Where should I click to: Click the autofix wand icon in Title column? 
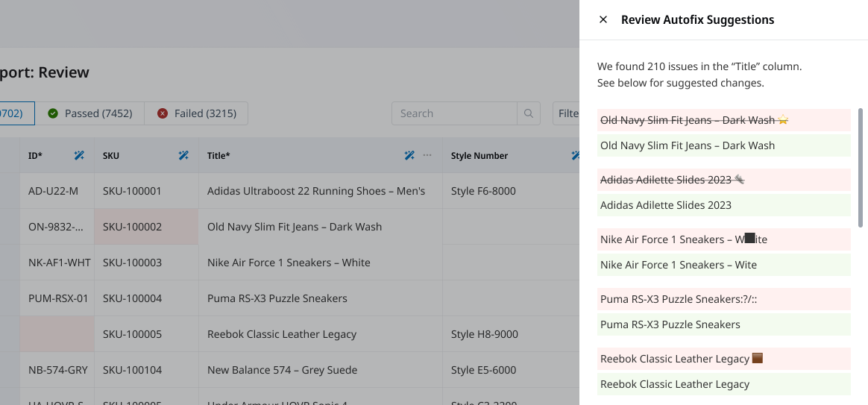409,155
